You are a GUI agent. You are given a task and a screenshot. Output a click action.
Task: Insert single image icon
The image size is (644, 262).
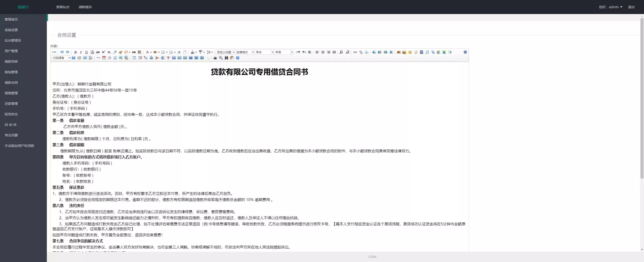coord(399,52)
